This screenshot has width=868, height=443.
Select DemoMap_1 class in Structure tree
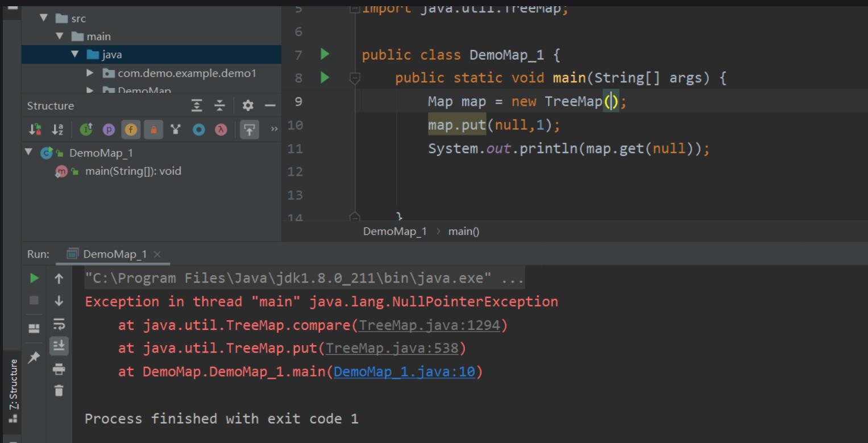click(x=101, y=153)
